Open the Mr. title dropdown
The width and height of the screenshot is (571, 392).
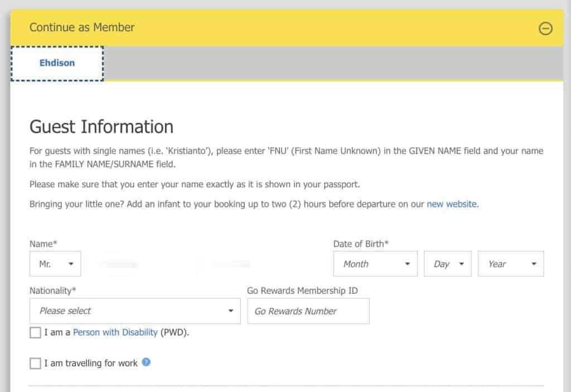point(55,264)
